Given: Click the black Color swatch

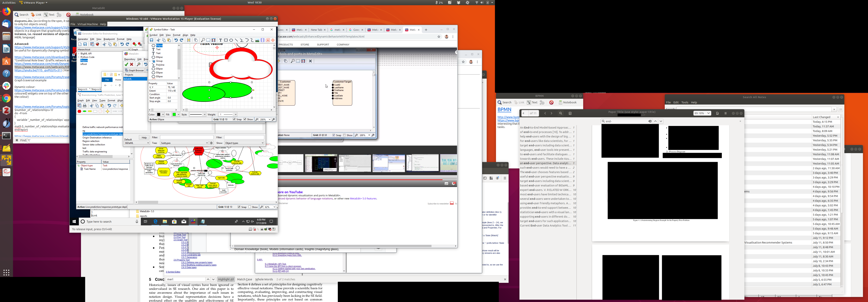Looking at the screenshot, I should coord(159,114).
